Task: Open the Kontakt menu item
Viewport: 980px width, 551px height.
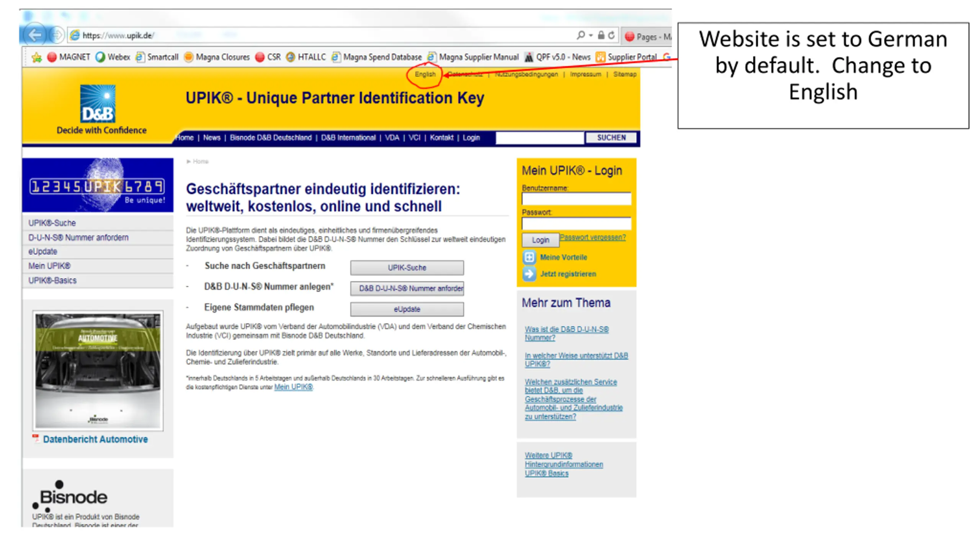Action: pyautogui.click(x=441, y=138)
